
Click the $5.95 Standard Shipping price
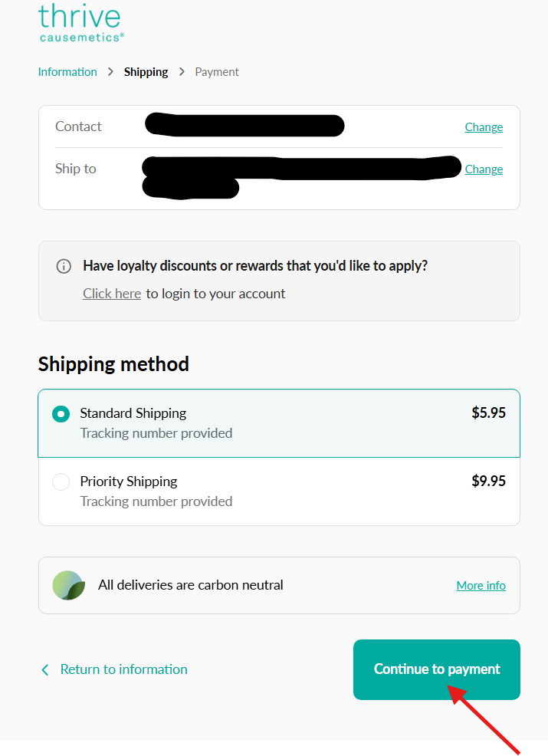point(488,413)
